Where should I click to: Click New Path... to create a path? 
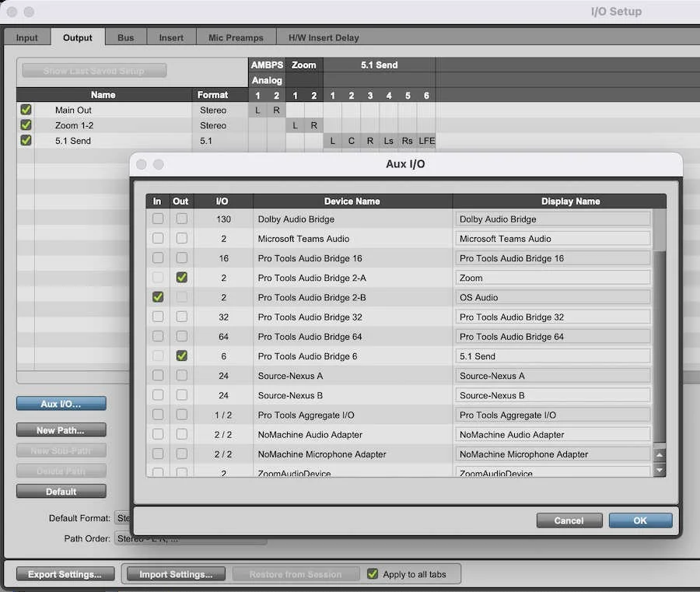point(61,429)
